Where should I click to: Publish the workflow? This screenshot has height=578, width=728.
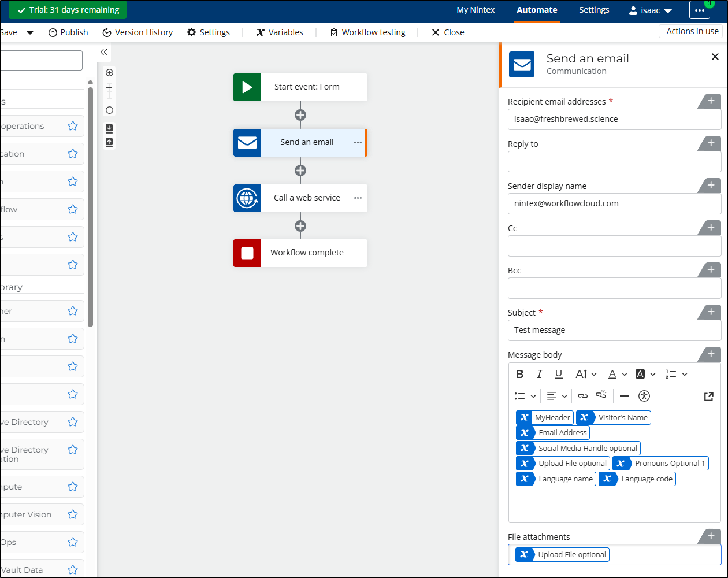(x=68, y=32)
